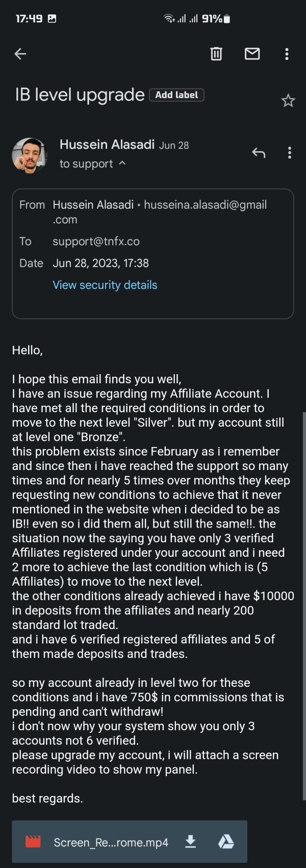Collapse recipient details caret next to support
Screen dimensions: 306x868
pos(122,163)
